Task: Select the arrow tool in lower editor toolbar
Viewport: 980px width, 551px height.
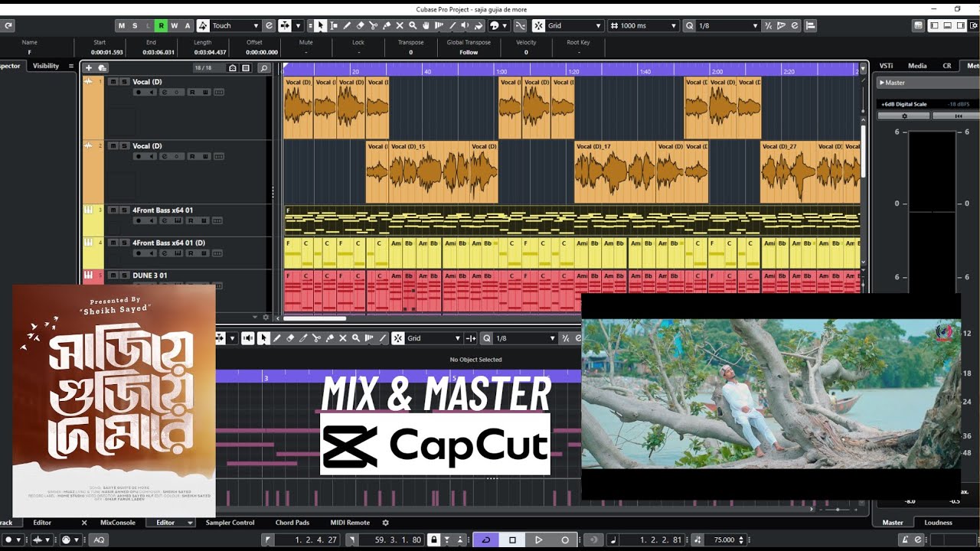Action: click(x=264, y=337)
